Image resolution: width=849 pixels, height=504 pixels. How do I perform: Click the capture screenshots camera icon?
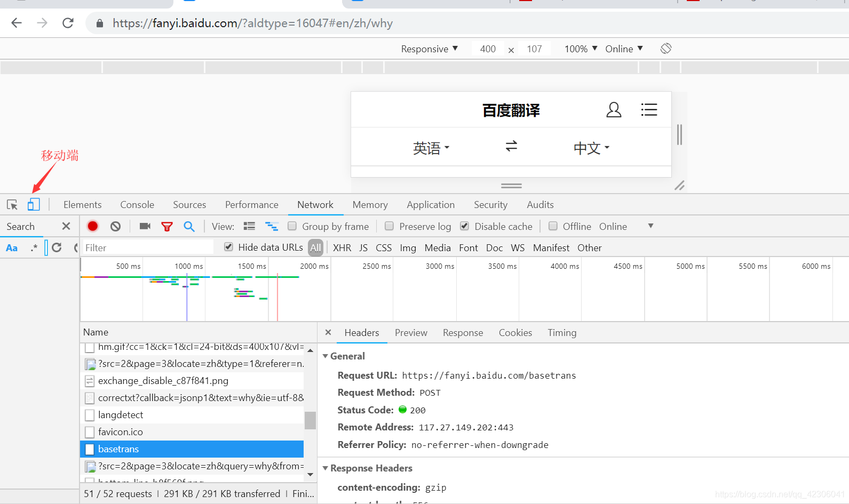[145, 226]
